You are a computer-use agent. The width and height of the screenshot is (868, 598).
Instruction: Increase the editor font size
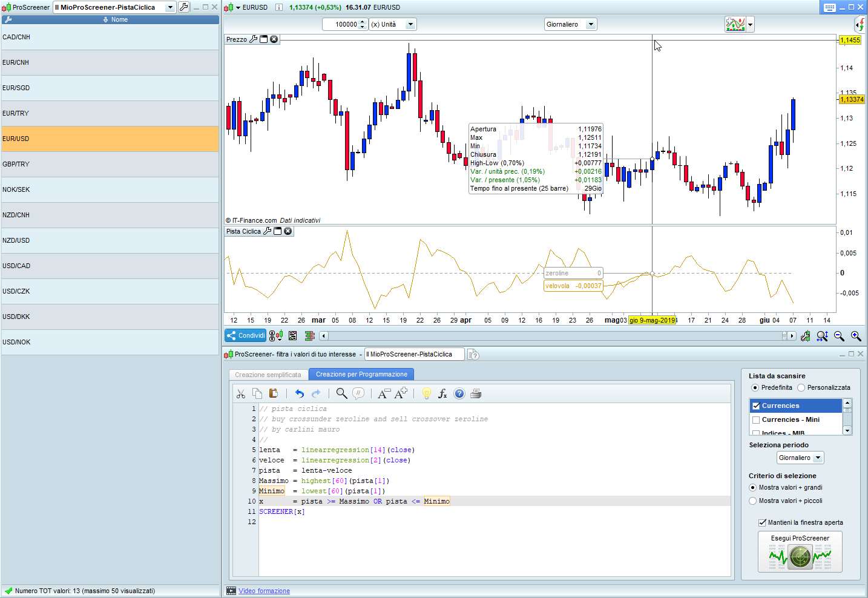coord(401,393)
